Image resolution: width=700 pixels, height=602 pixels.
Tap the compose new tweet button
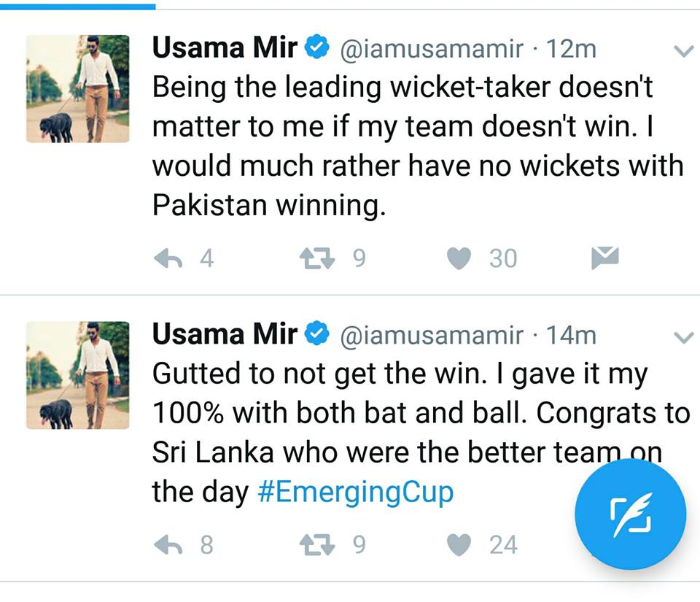[x=631, y=514]
